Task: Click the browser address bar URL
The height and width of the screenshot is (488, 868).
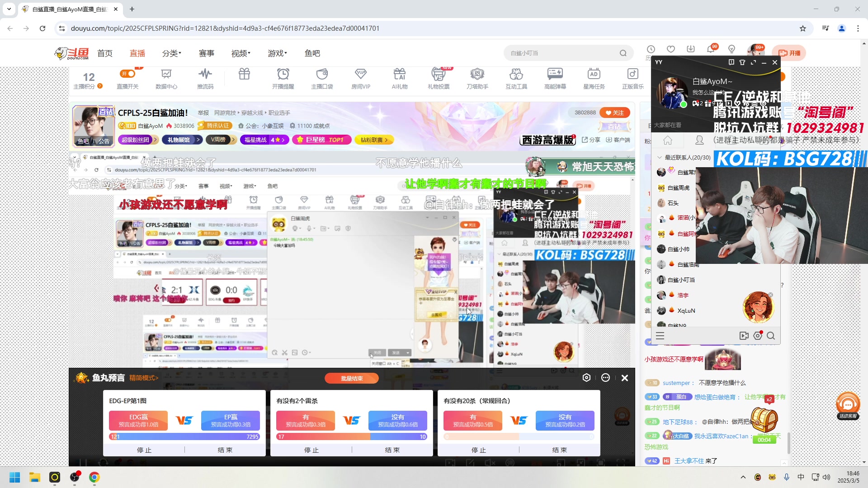Action: (225, 28)
